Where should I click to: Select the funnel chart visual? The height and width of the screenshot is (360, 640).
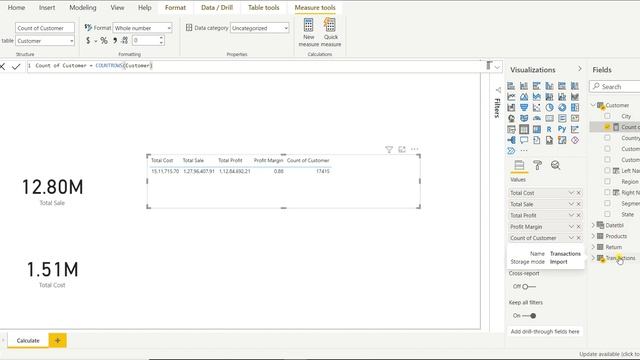(524, 107)
